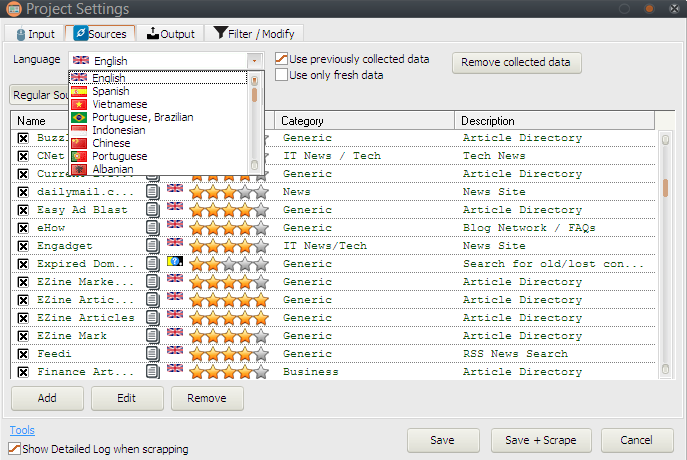This screenshot has width=687, height=460.
Task: Click the document icon in the Feedi row
Action: tap(153, 354)
